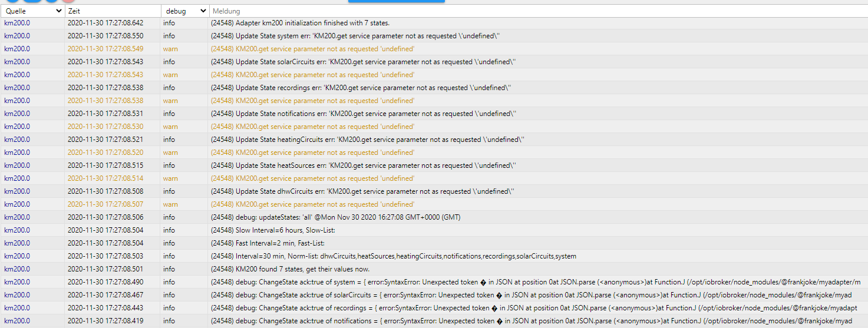Click 'warn' level in the 17:27:08.530 row
868x328 pixels.
170,127
